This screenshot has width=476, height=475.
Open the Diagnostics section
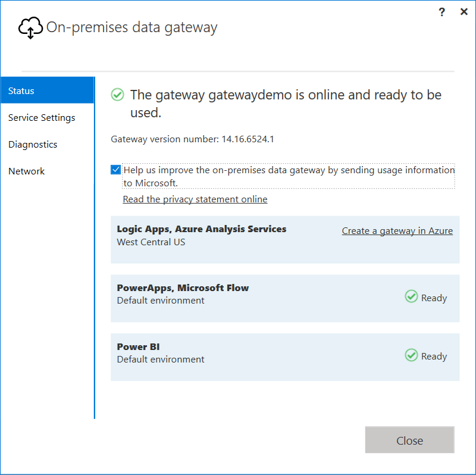pyautogui.click(x=33, y=144)
